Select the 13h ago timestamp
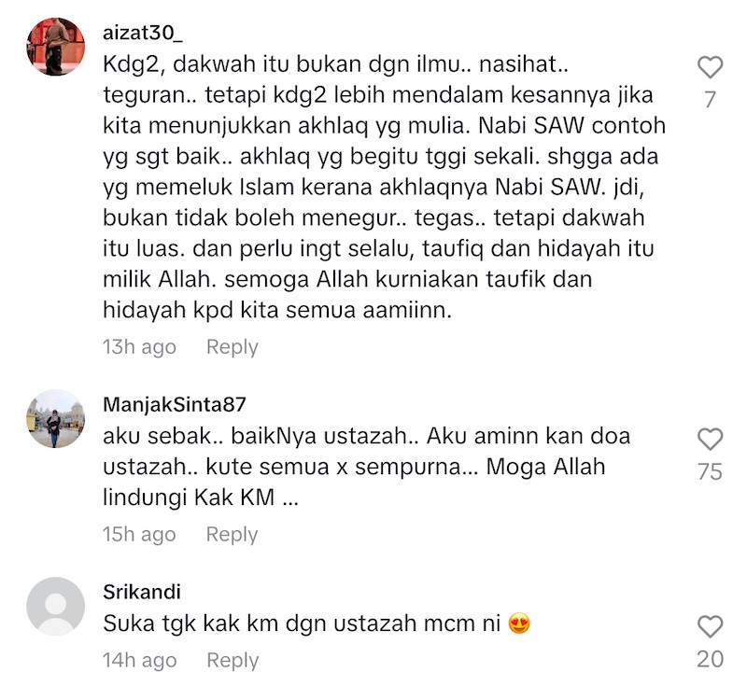The height and width of the screenshot is (700, 747). click(139, 347)
